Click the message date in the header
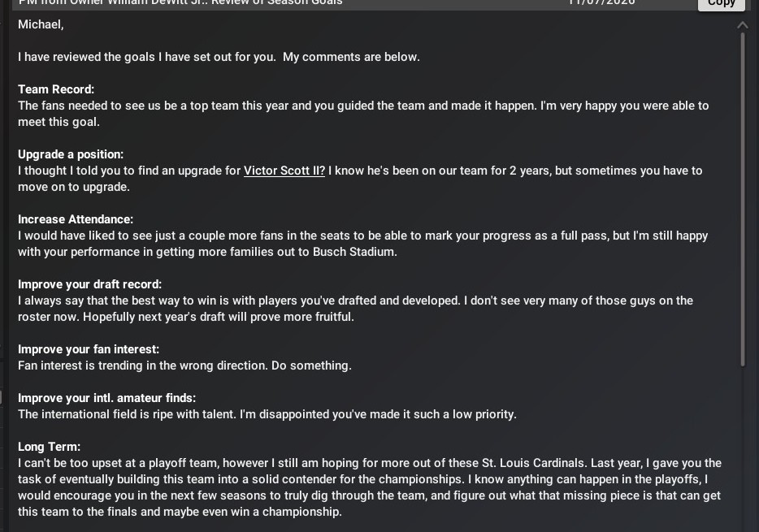 coord(601,2)
